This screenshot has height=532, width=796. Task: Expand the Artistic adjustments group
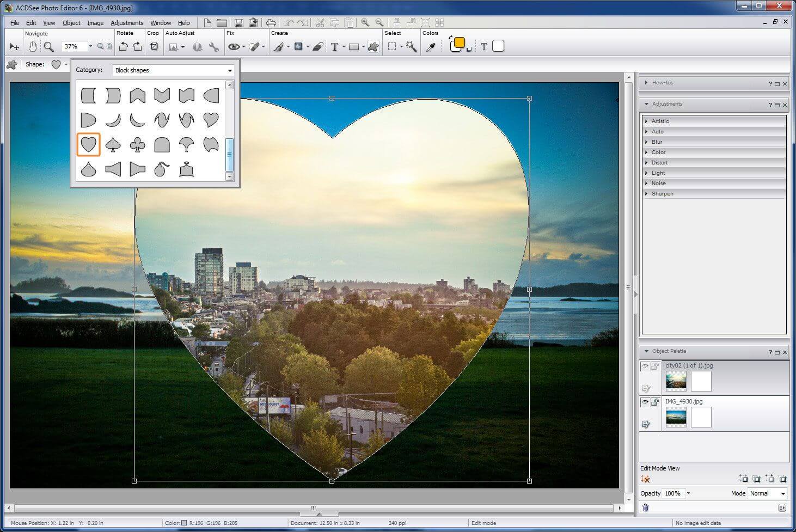(714, 121)
